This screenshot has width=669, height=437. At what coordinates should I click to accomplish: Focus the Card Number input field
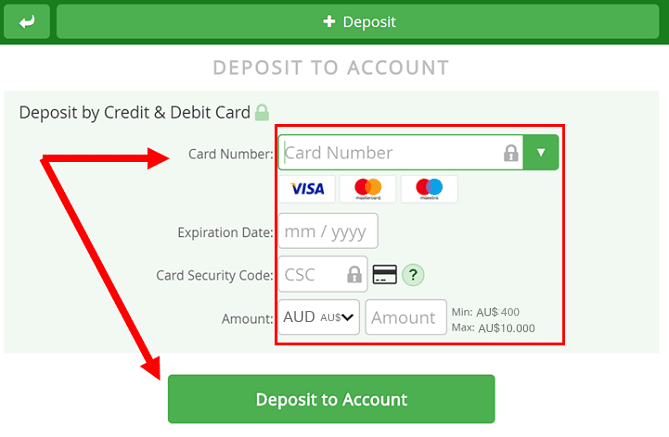[401, 152]
